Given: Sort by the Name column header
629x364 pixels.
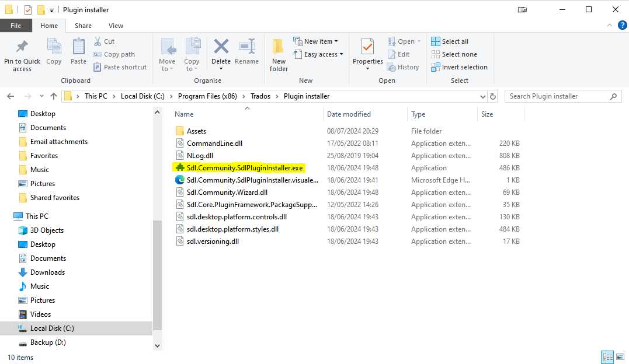Looking at the screenshot, I should click(184, 114).
